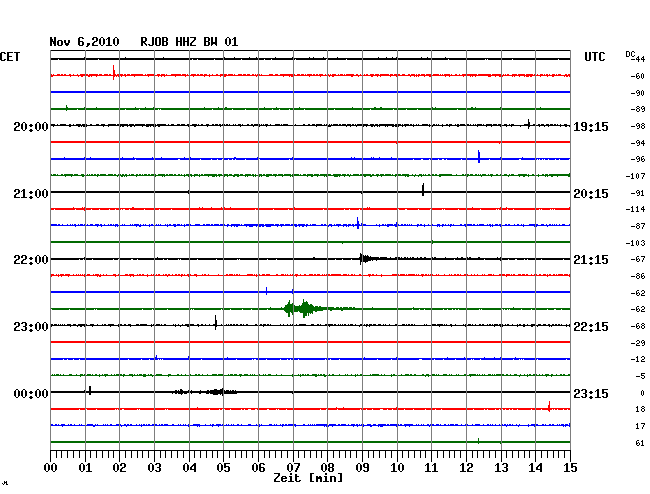Select the "UTC" axis heading
The image size is (650, 494).
pos(594,57)
